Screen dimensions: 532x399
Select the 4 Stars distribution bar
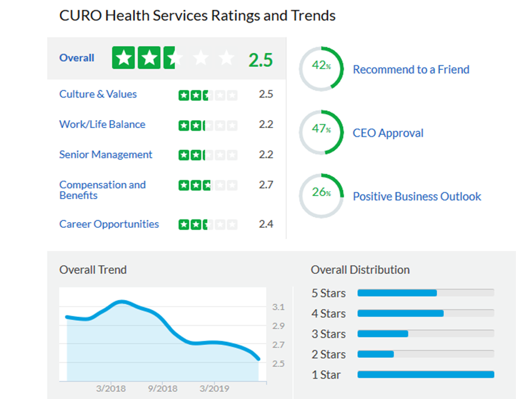pyautogui.click(x=426, y=313)
